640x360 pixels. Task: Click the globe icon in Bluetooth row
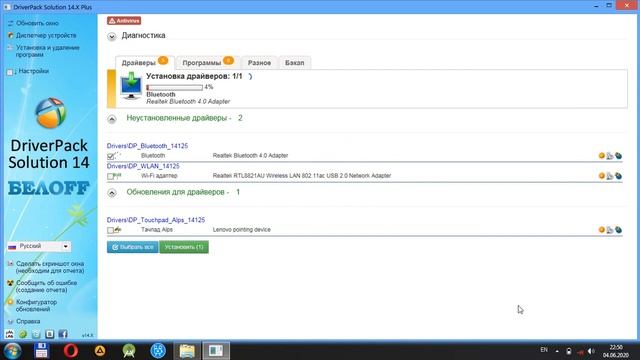click(618, 156)
